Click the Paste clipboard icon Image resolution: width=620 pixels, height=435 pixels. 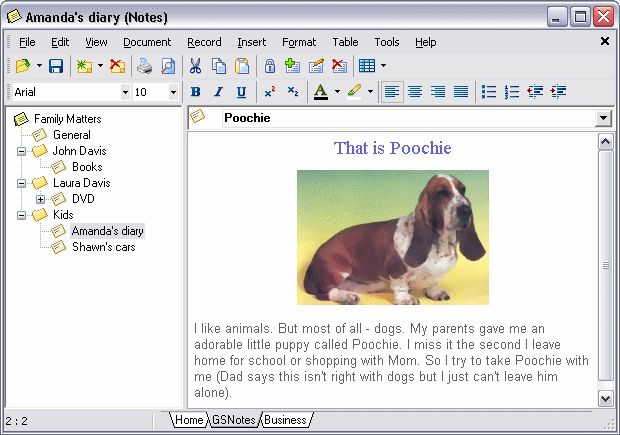click(x=241, y=66)
